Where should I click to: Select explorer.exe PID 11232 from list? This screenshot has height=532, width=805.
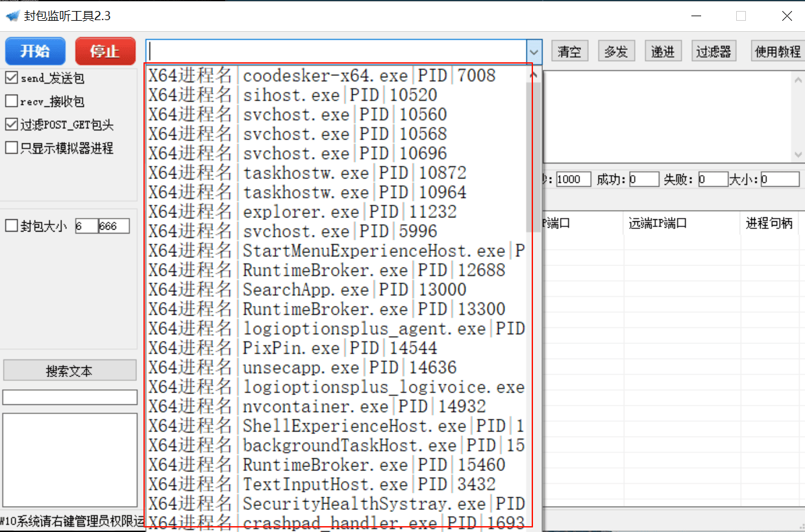[335, 212]
